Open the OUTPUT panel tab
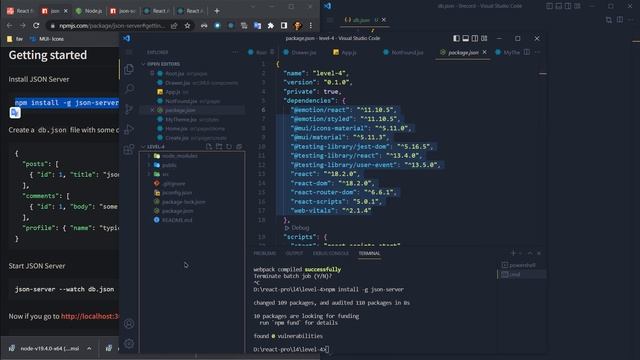This screenshot has width=640, height=360. 294,253
